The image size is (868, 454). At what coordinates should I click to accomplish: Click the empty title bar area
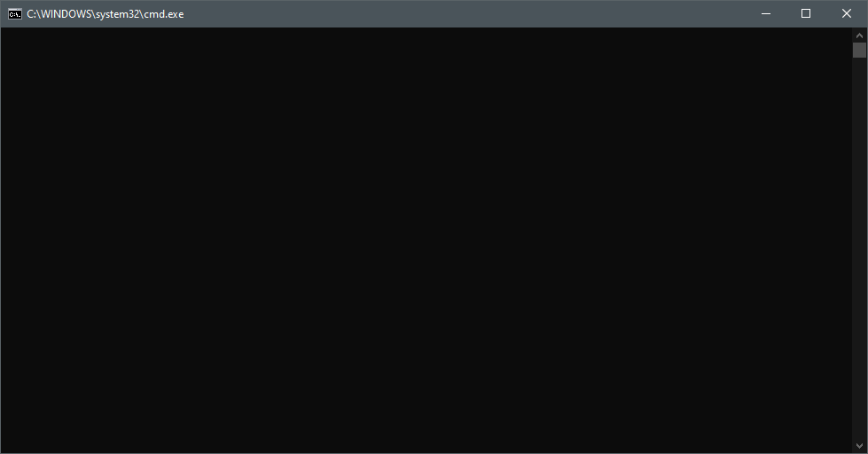465,14
